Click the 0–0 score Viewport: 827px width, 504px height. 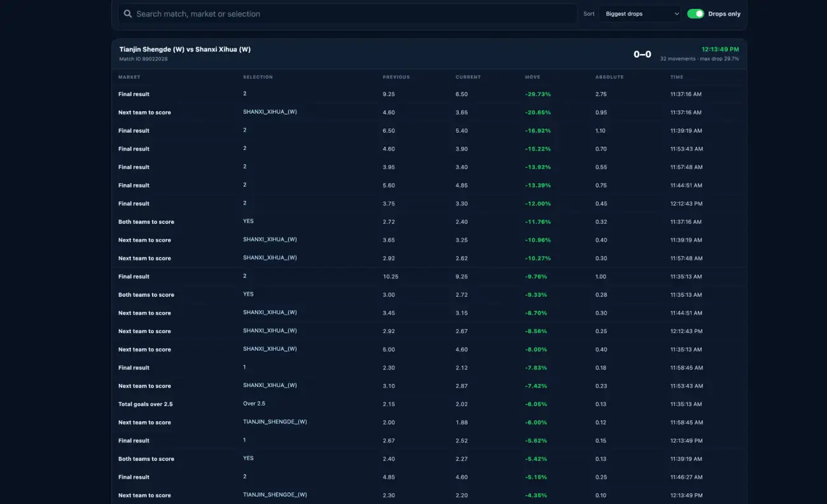point(643,54)
